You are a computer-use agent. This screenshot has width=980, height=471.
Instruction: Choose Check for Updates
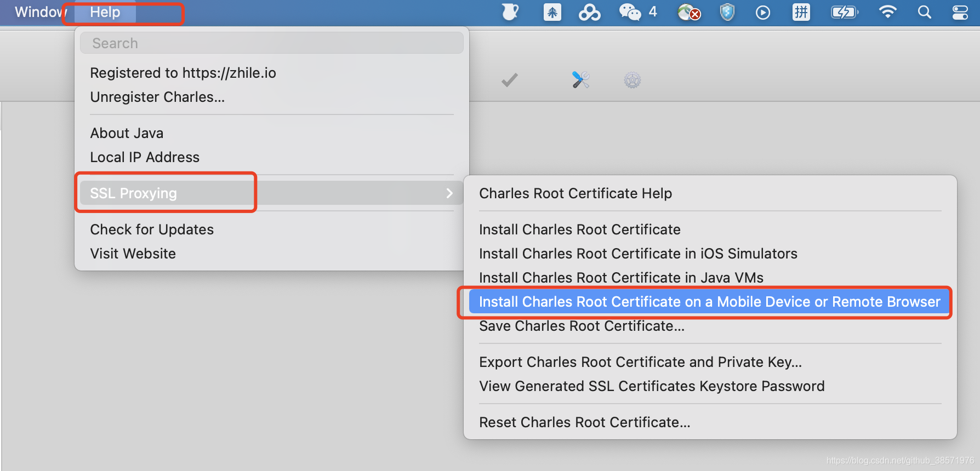click(152, 229)
